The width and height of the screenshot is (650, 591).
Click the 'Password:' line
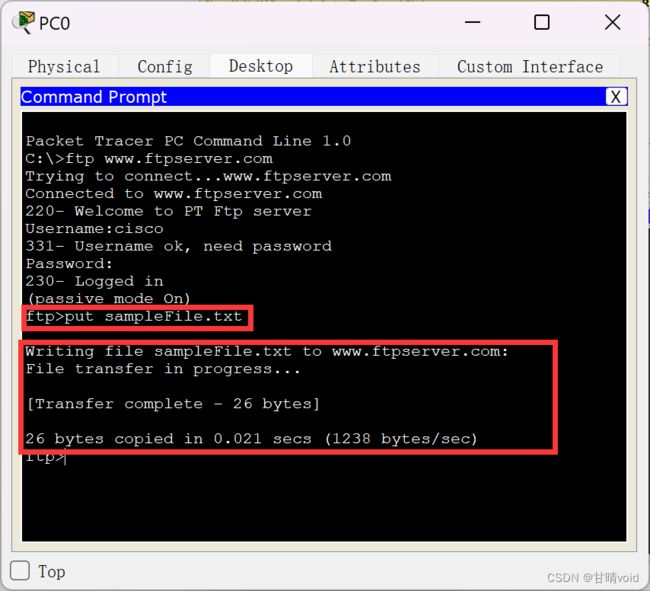coord(69,264)
